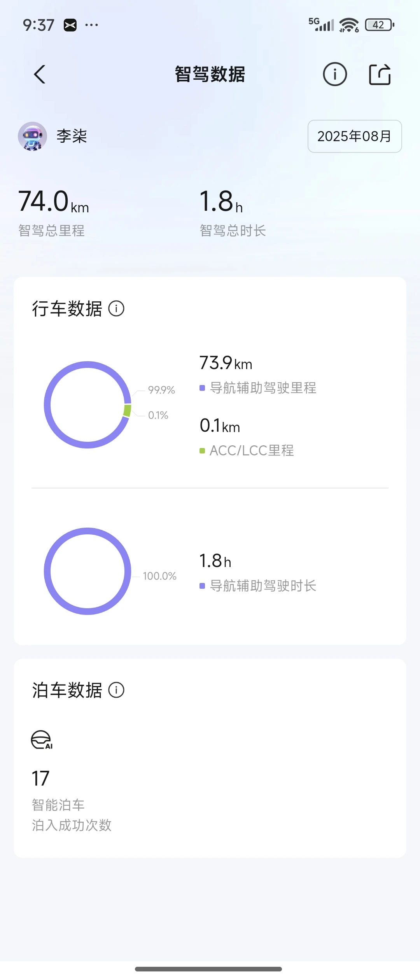Open the page info icon in header
420x980 pixels.
click(x=335, y=74)
